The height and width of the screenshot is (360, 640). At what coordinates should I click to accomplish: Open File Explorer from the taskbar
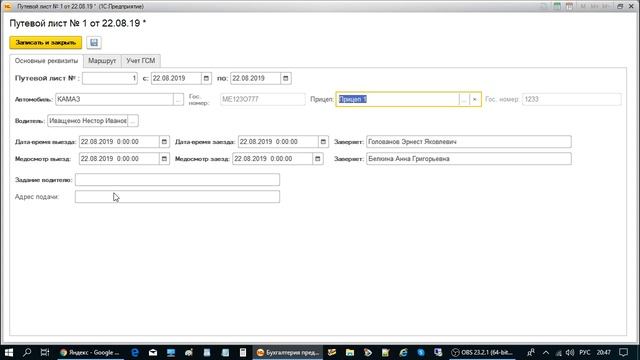click(x=350, y=352)
